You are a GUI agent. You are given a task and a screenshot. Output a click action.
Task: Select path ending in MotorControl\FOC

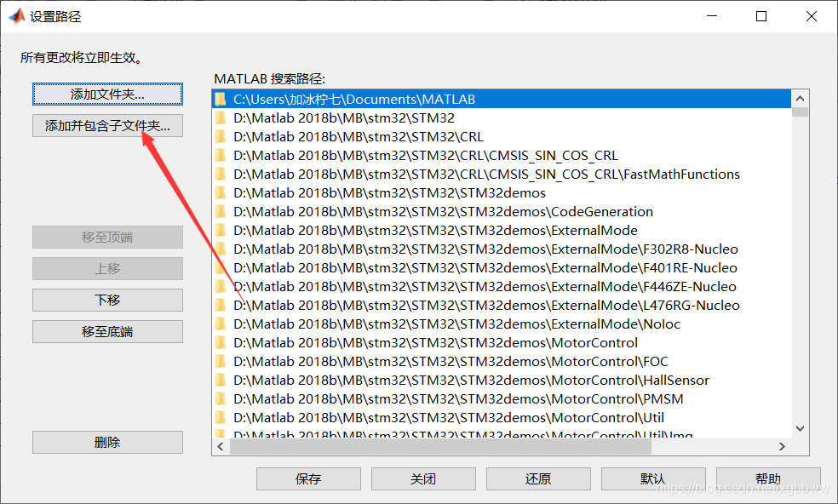(502, 361)
